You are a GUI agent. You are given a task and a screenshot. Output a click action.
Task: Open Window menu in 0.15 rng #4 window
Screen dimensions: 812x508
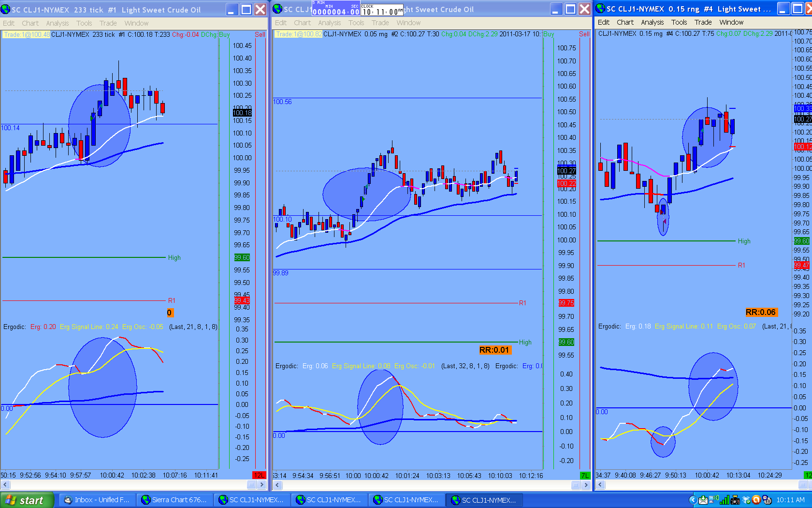point(731,22)
